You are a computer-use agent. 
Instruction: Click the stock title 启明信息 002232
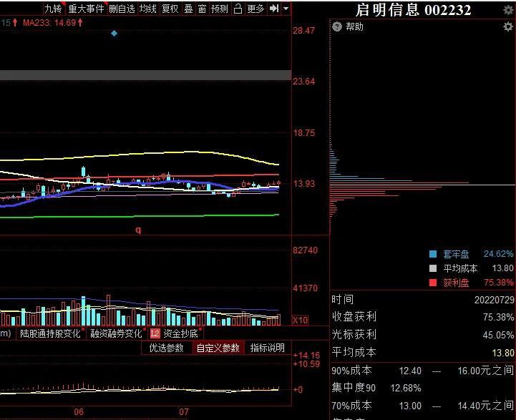coord(414,10)
